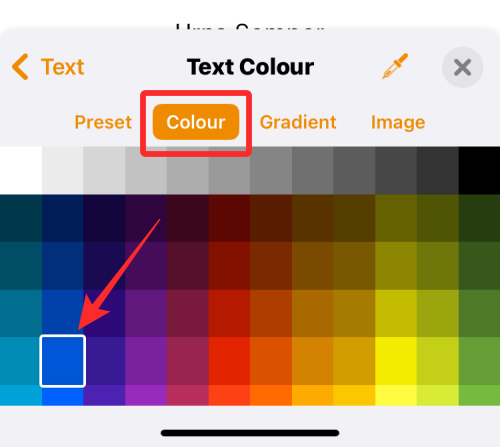
Task: Close the Text Colour panel
Action: click(462, 67)
